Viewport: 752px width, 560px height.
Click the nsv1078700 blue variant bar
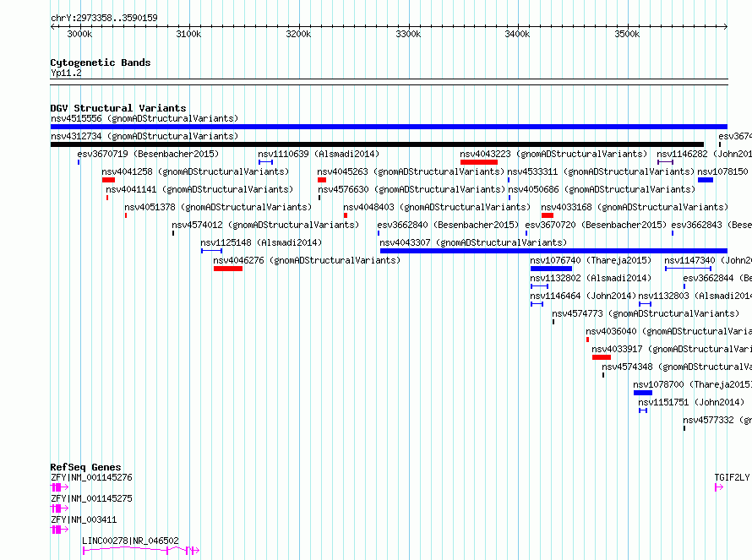(643, 393)
